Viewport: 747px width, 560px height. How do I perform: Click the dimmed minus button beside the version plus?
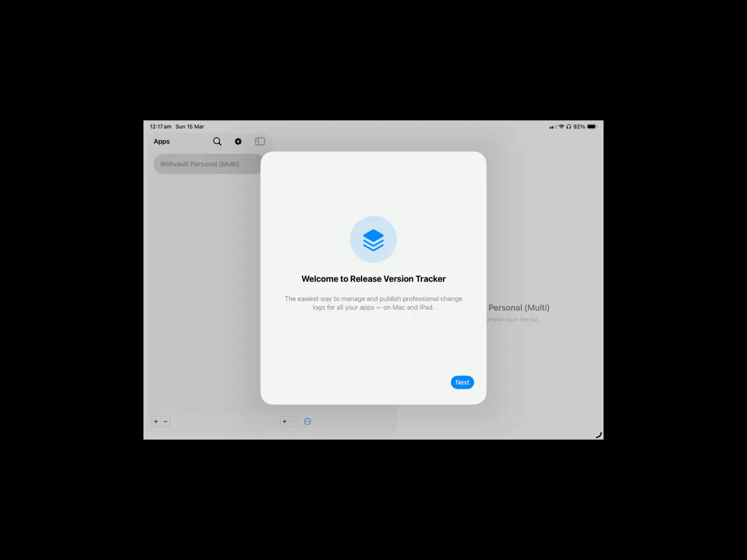coord(294,421)
